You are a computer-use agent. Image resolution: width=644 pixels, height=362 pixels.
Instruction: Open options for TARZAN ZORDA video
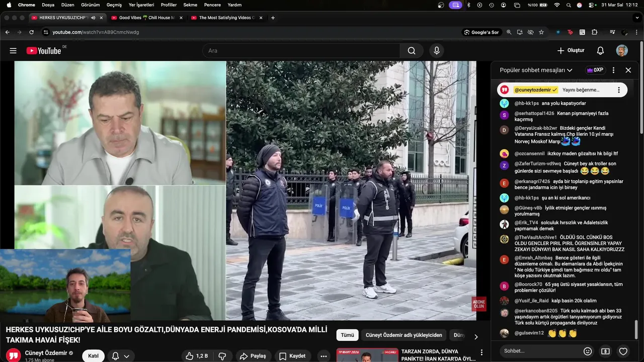coord(481,352)
